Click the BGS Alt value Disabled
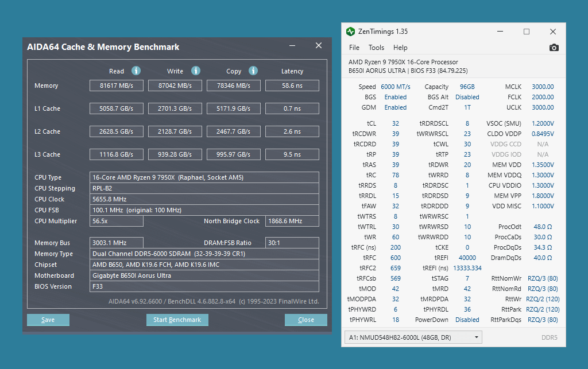 coord(467,97)
